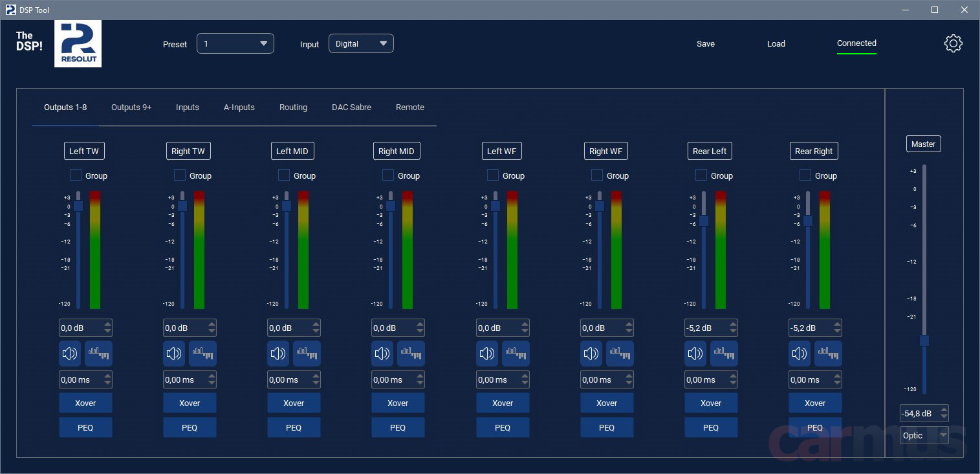Open the Remote tab
The height and width of the screenshot is (474, 980).
410,107
